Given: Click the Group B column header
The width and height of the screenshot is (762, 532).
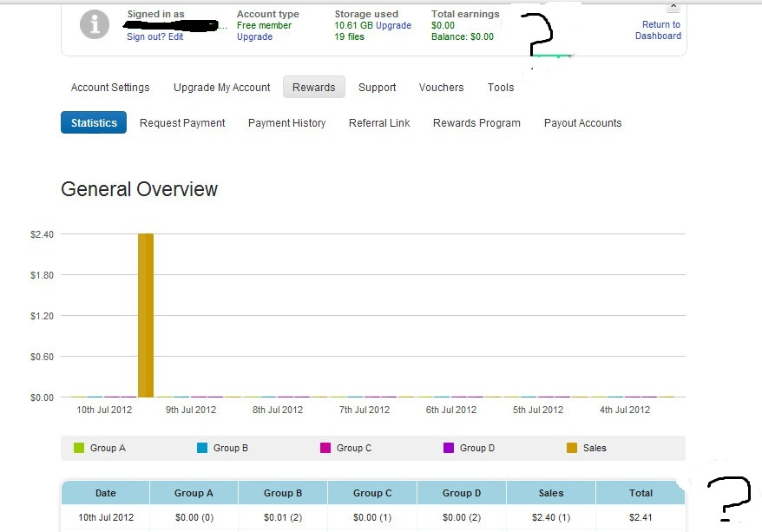Looking at the screenshot, I should [283, 493].
